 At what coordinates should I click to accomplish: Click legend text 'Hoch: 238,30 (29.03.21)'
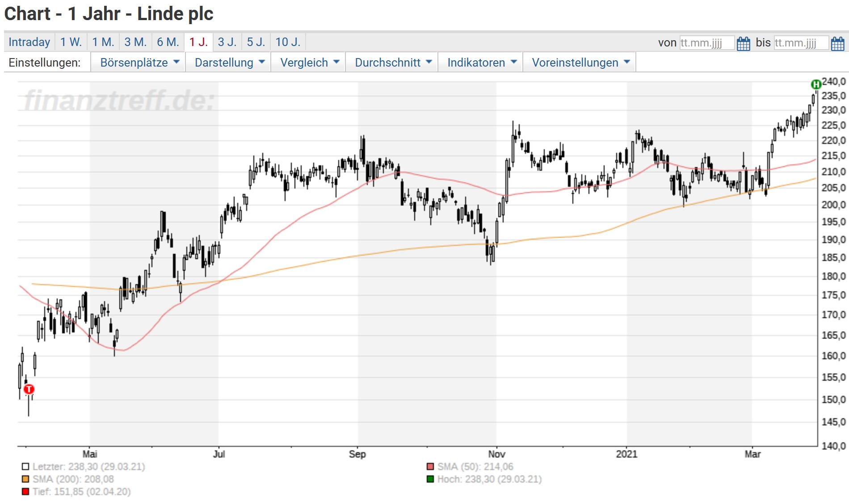click(490, 479)
